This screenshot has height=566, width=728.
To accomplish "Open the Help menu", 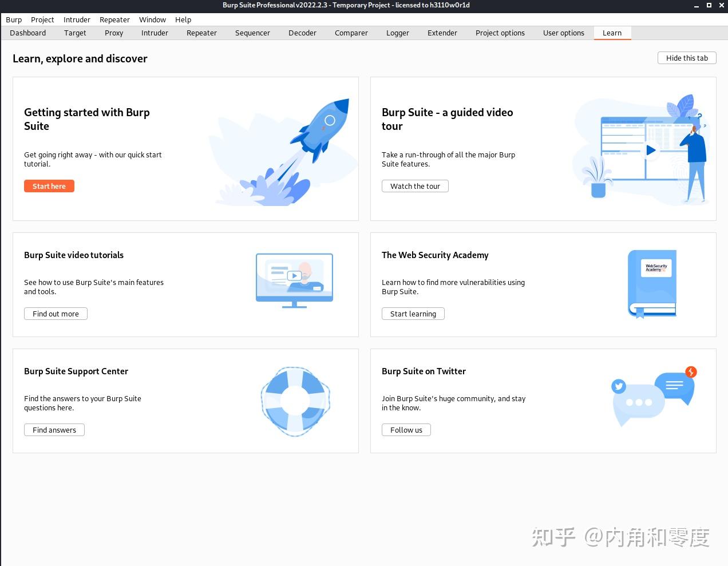I will point(183,19).
